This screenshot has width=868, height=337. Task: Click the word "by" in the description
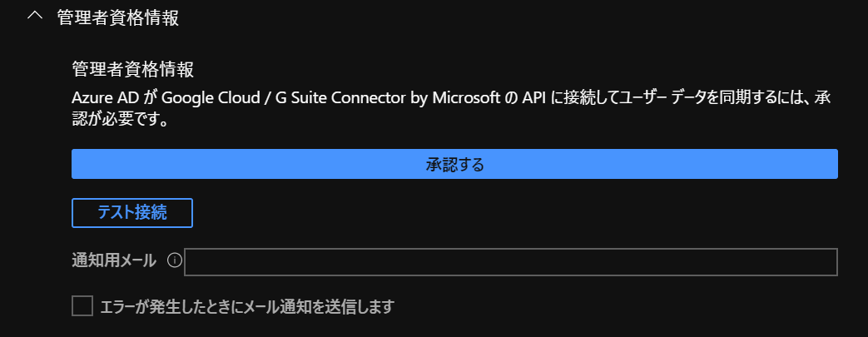coord(419,97)
